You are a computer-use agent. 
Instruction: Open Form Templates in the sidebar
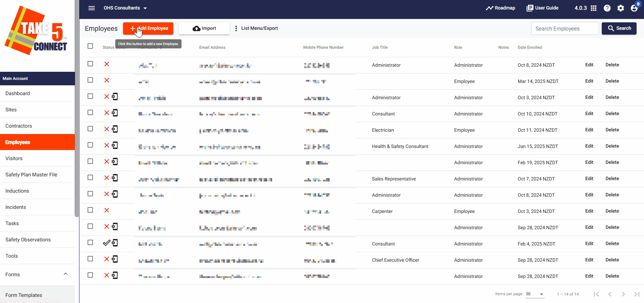pyautogui.click(x=37, y=295)
